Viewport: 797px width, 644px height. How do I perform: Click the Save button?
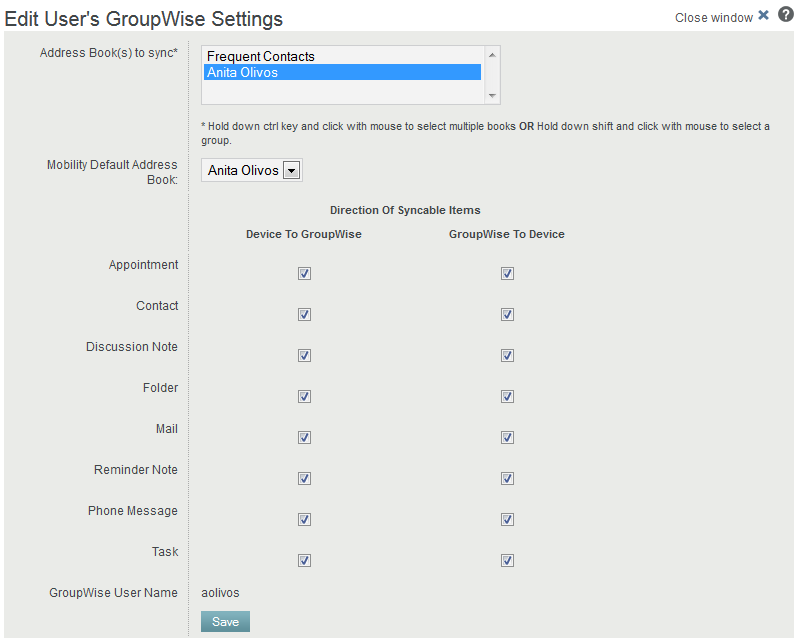pyautogui.click(x=225, y=622)
